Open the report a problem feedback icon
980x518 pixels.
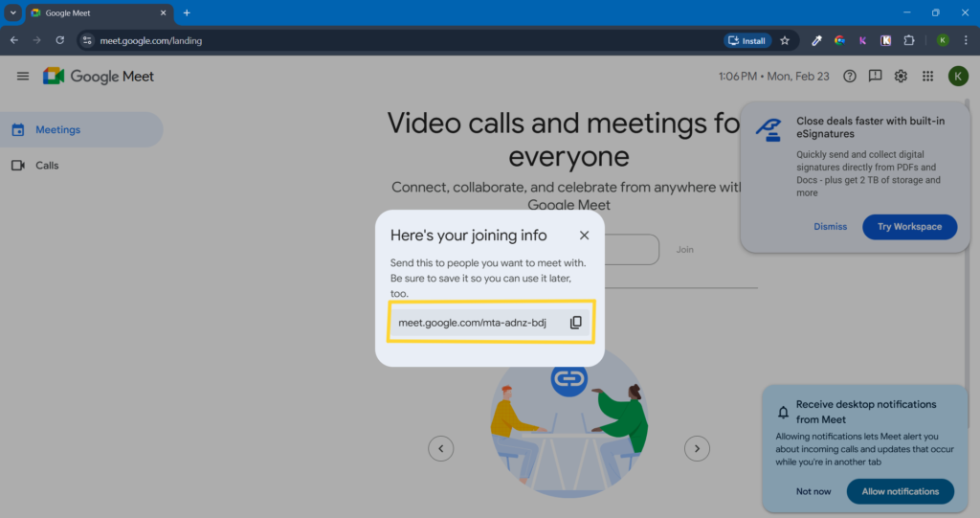[875, 77]
